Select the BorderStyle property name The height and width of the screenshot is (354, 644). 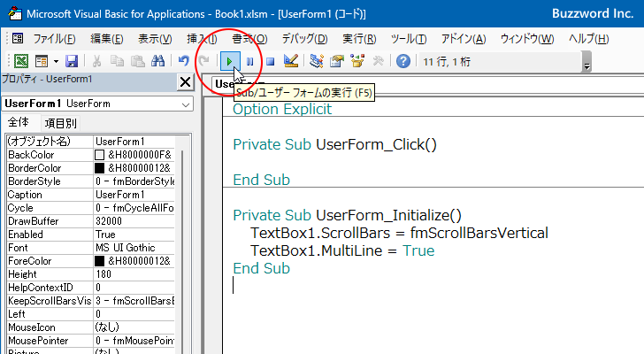34,181
